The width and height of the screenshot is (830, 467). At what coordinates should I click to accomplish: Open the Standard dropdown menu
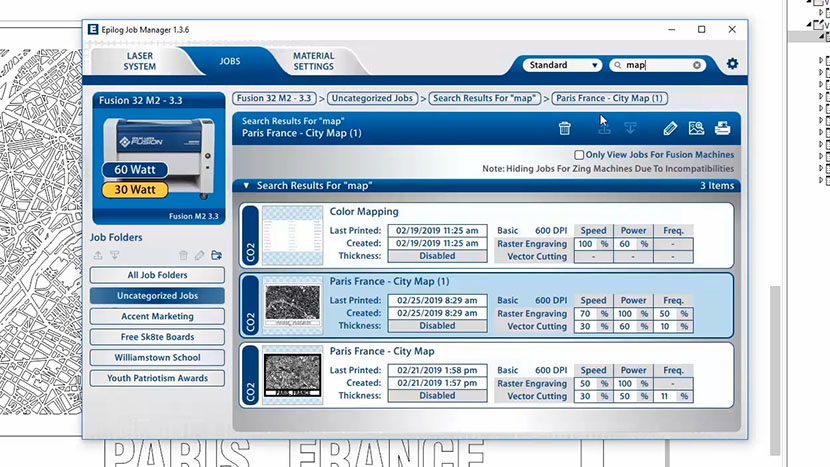click(x=564, y=65)
